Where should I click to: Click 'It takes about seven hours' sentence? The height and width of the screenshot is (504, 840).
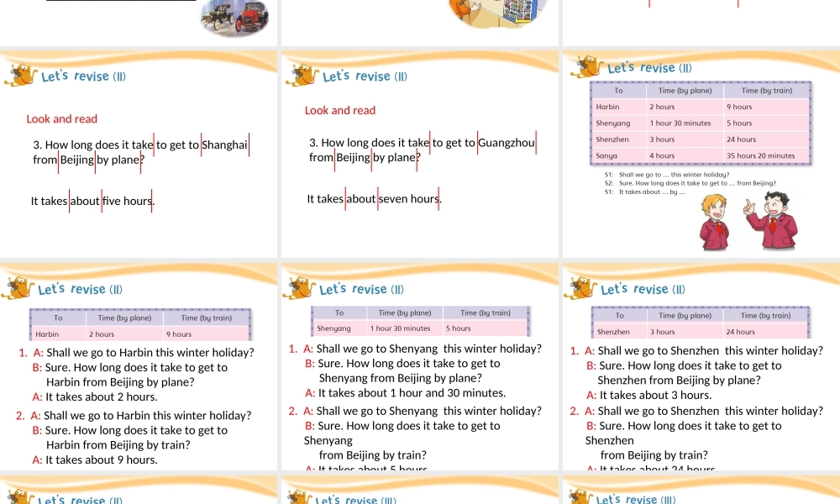pos(375,198)
